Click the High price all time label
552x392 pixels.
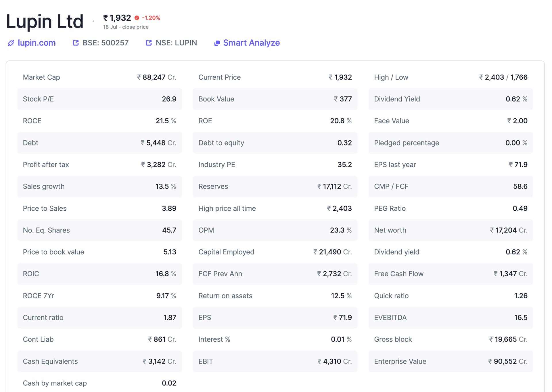pyautogui.click(x=227, y=208)
